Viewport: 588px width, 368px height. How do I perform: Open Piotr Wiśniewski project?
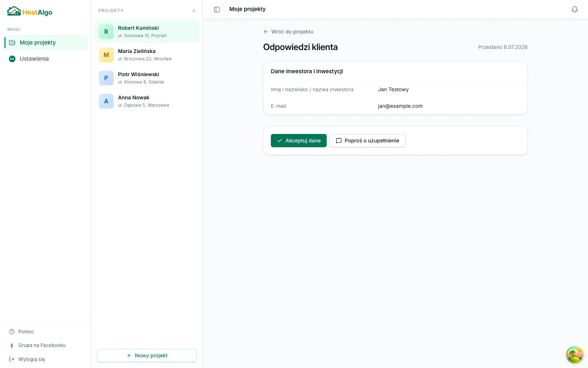tap(147, 78)
